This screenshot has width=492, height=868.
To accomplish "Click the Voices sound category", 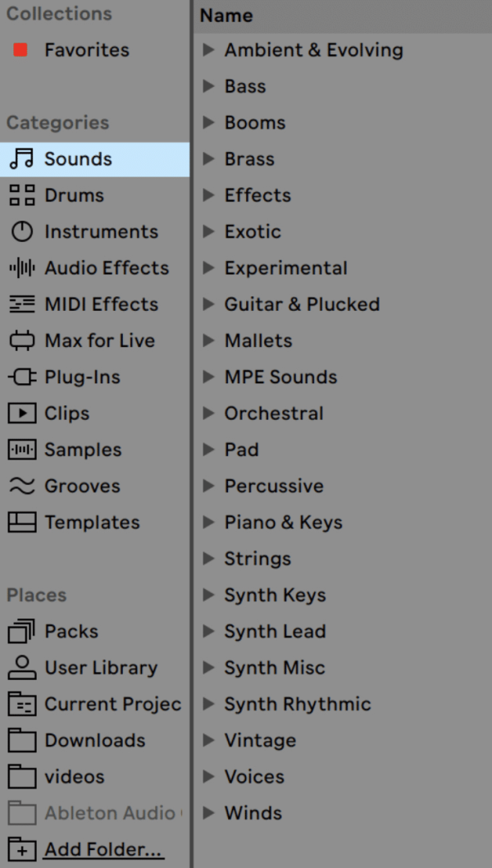I will [253, 776].
